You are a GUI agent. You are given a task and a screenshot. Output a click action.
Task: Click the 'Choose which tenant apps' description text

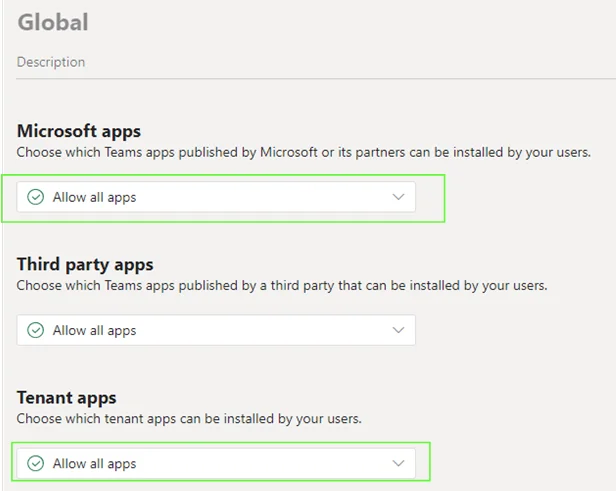pyautogui.click(x=189, y=419)
